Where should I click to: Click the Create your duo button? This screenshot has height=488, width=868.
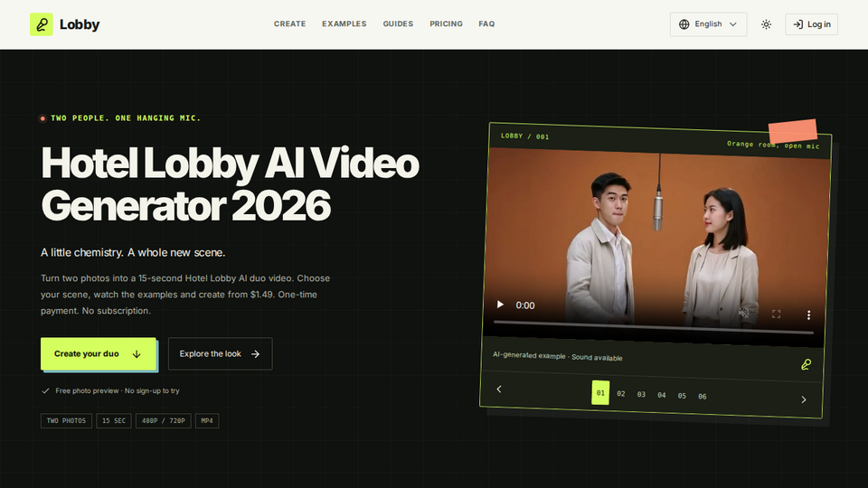pyautogui.click(x=98, y=353)
